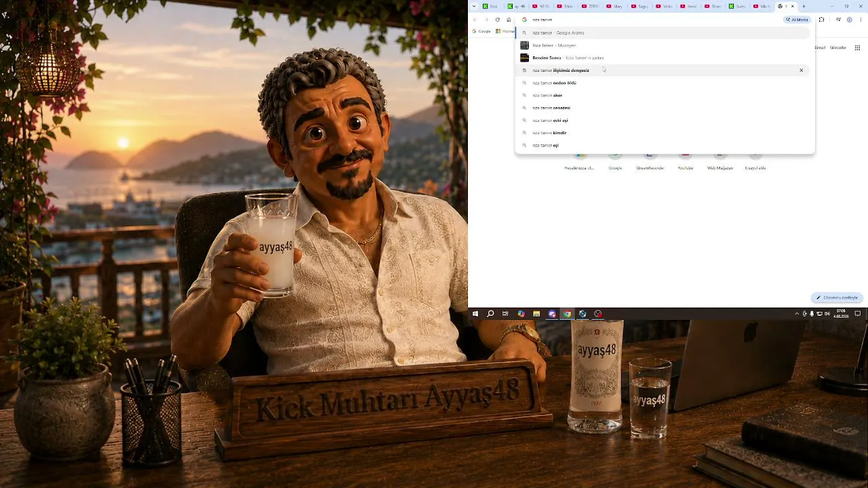
Task: Open Windows taskbar search
Action: pyautogui.click(x=490, y=314)
